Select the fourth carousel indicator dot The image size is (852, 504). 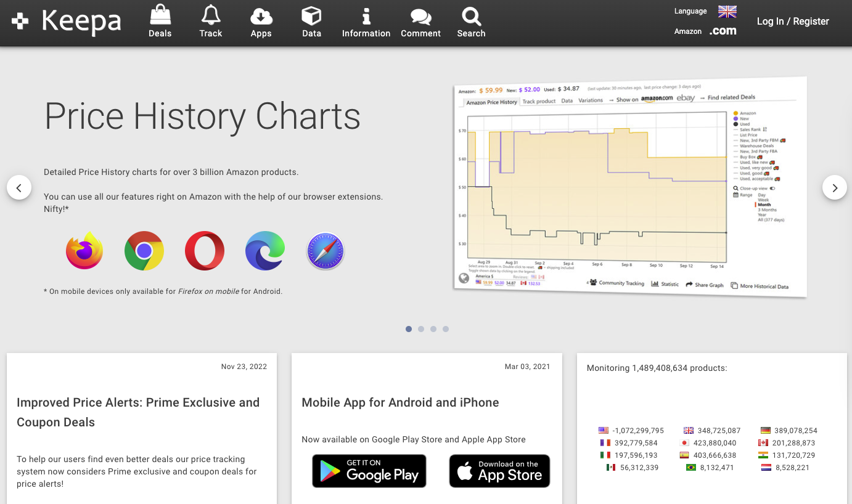[446, 329]
